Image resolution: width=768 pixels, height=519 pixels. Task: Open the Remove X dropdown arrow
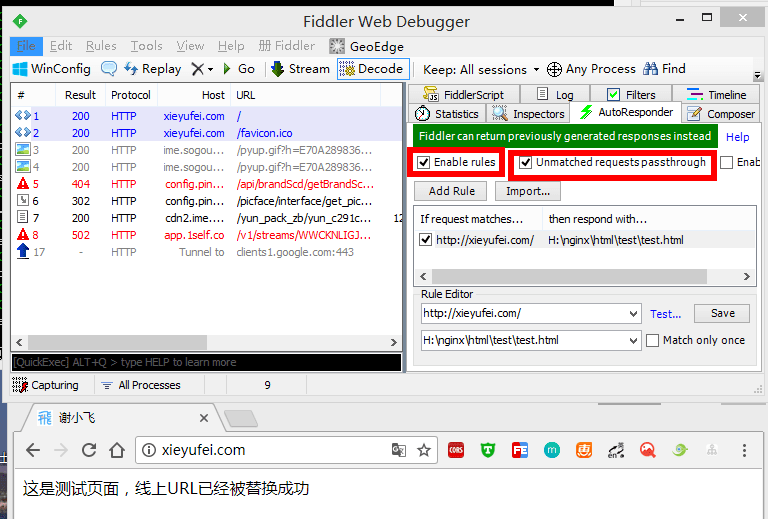pyautogui.click(x=210, y=70)
